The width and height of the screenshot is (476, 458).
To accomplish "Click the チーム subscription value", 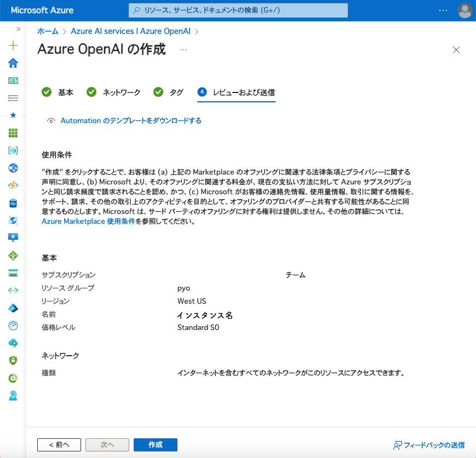I will 295,275.
